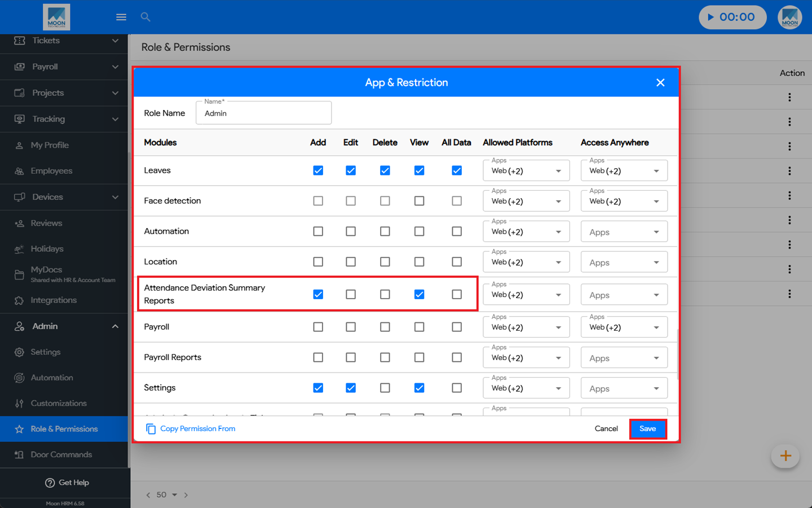Click the Payroll sidebar icon

20,67
